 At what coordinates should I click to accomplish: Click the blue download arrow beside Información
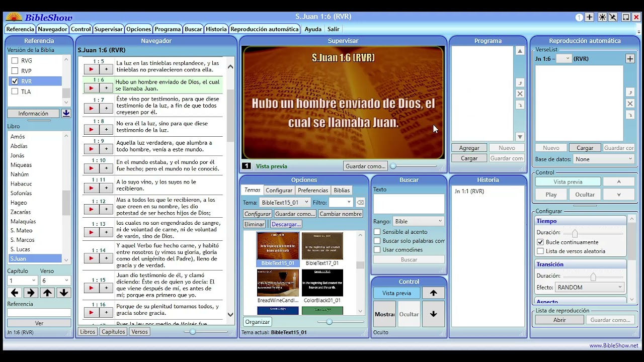66,114
